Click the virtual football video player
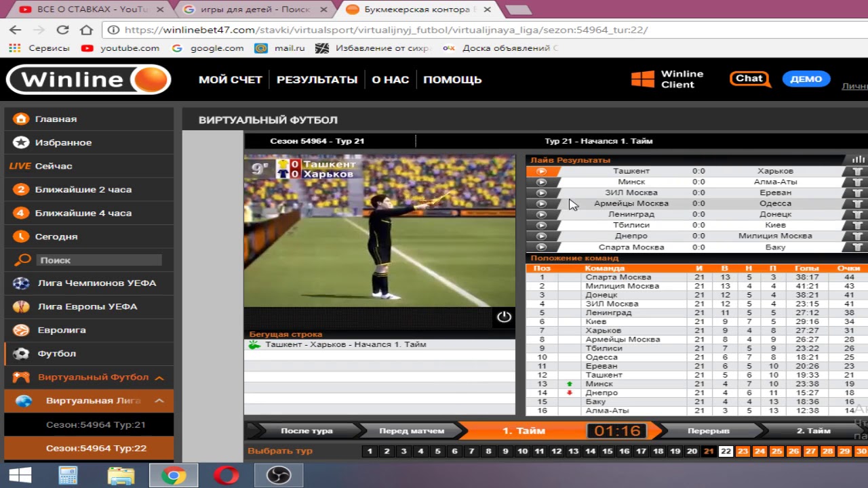868x488 pixels. tap(380, 231)
